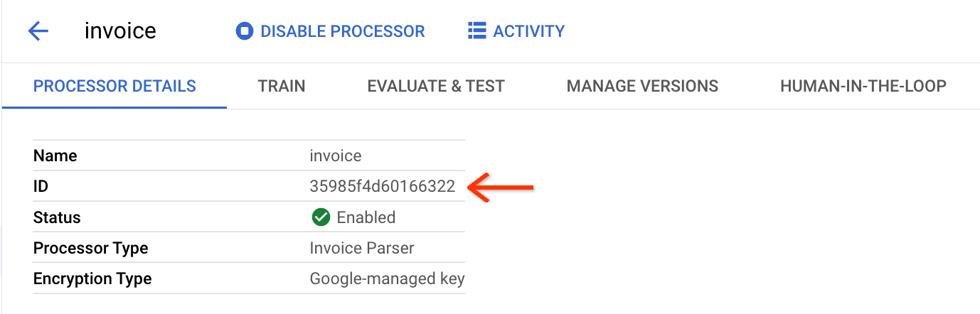The width and height of the screenshot is (980, 314).
Task: Click the Name row value invoice
Action: [x=336, y=156]
